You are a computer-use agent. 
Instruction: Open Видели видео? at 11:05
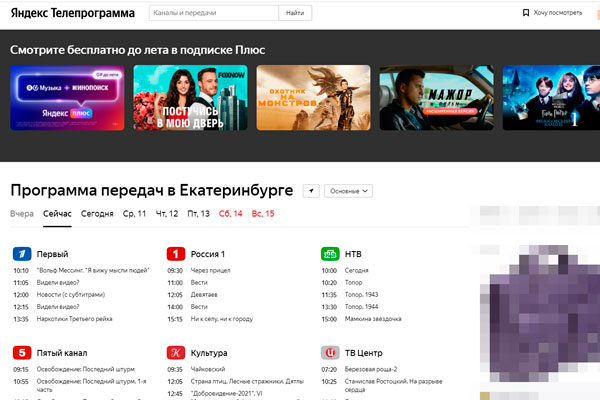(58, 282)
